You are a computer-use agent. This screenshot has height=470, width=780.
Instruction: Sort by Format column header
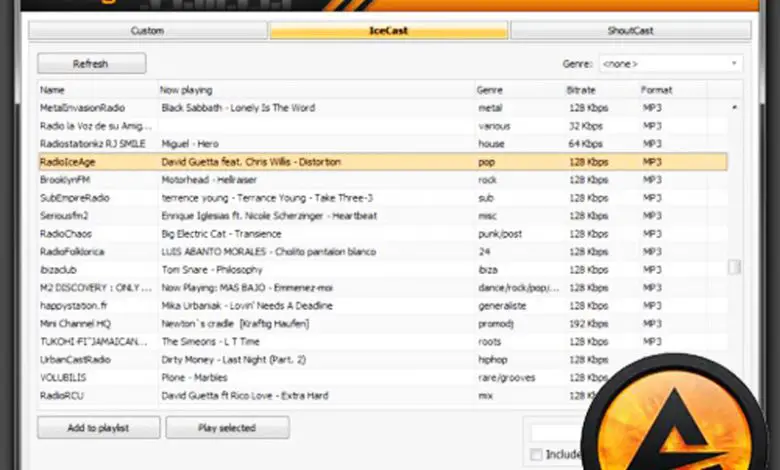click(x=656, y=90)
